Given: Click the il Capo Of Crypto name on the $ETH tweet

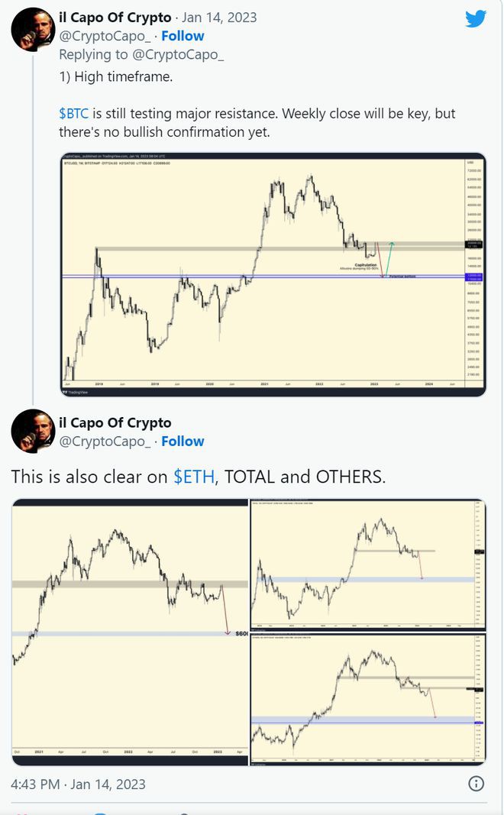Looking at the screenshot, I should point(115,422).
